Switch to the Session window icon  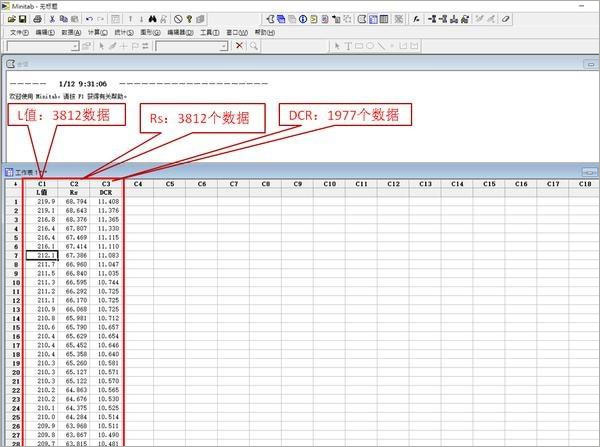tap(362, 19)
